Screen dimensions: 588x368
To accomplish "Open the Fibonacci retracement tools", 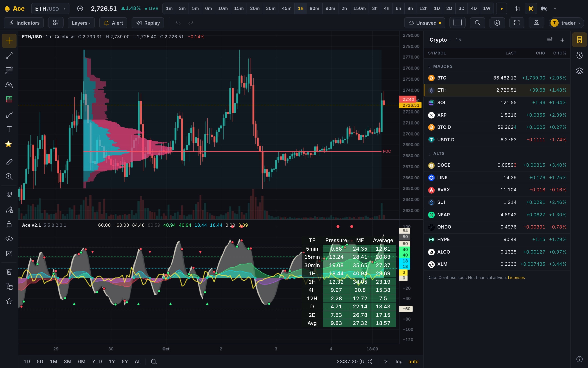I will 9,70.
